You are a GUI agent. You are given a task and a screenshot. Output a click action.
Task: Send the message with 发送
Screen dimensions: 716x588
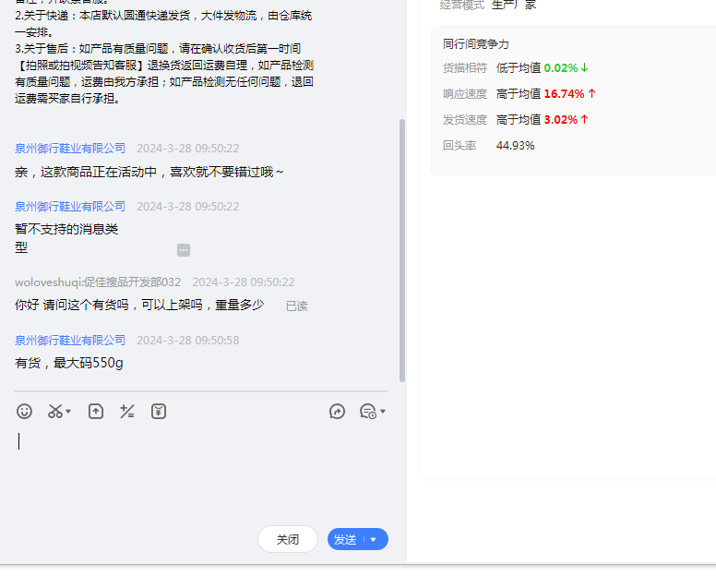click(x=345, y=540)
